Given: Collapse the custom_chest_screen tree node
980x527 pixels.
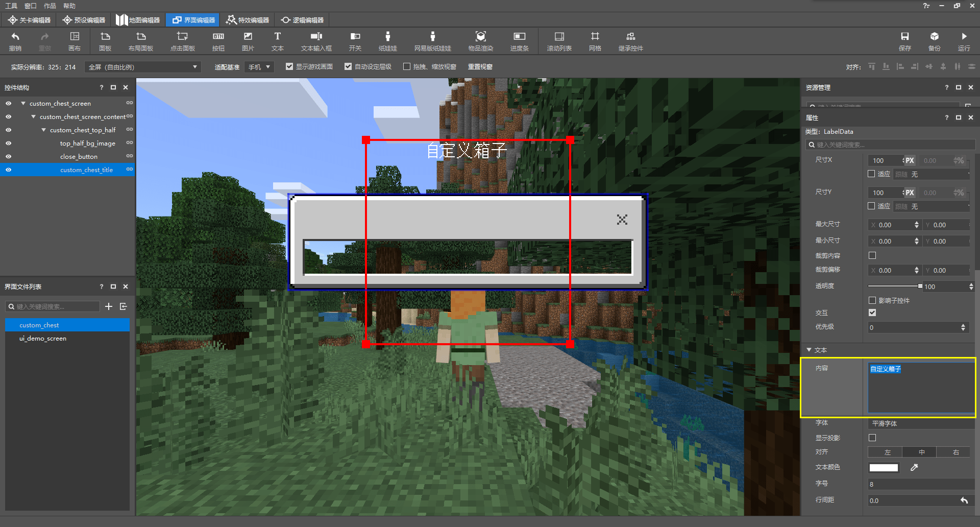Looking at the screenshot, I should [23, 103].
